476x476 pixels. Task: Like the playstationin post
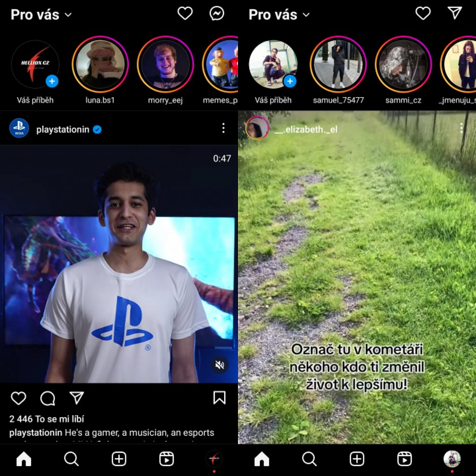coord(19,398)
